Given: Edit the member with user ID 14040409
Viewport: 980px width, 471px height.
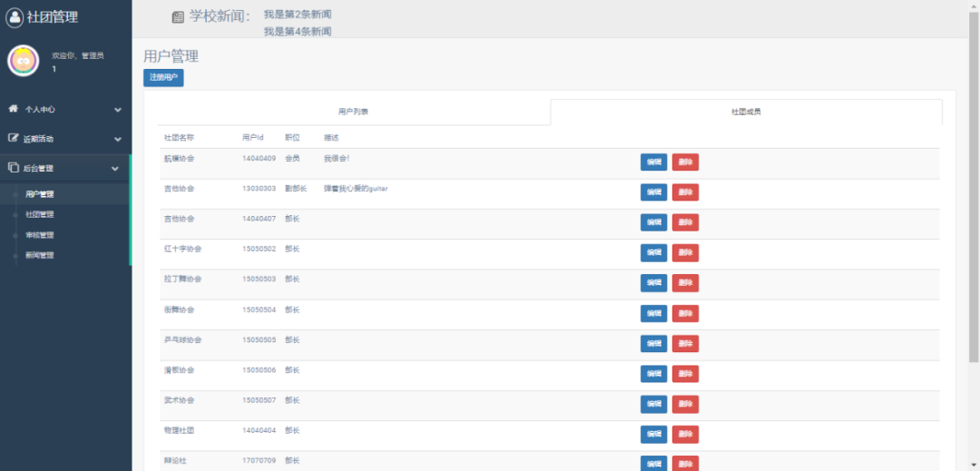Looking at the screenshot, I should coord(653,162).
